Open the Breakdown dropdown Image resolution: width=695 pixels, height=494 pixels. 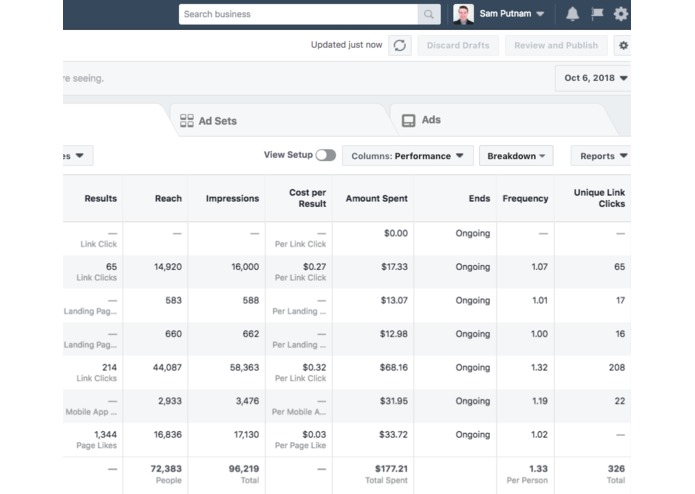(x=516, y=156)
